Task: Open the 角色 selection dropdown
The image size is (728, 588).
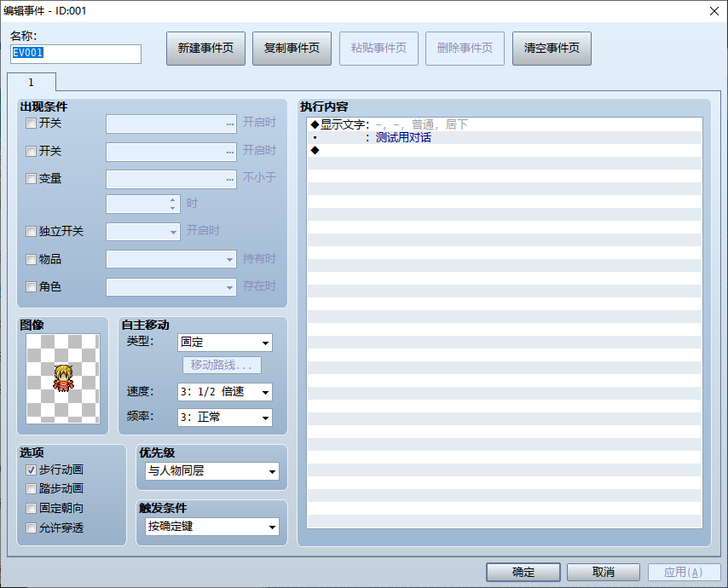Action: 171,287
